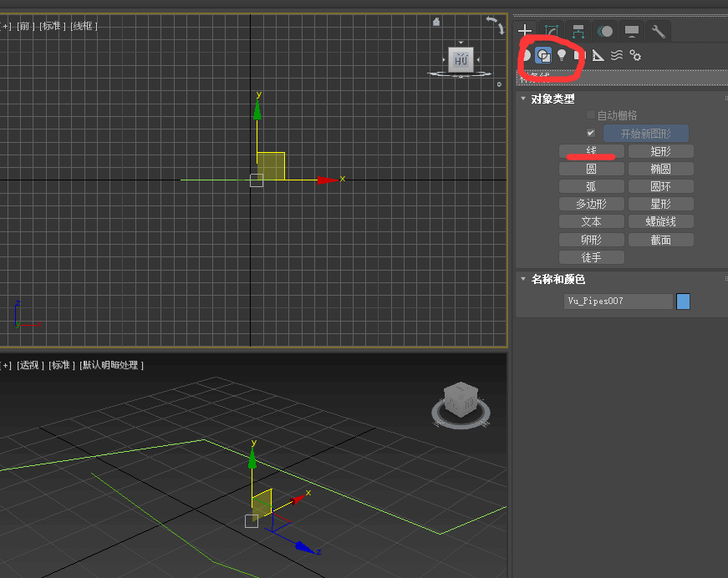Viewport: 728px width, 578px height.
Task: Select the Helpers triangle-ruler category
Action: 598,55
